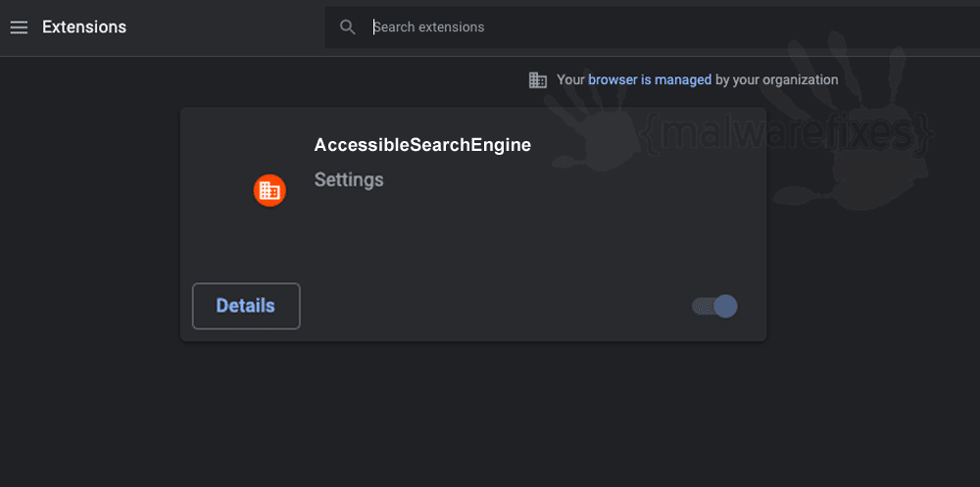Select the AccessibleSearchEngine extension name

coord(422,145)
